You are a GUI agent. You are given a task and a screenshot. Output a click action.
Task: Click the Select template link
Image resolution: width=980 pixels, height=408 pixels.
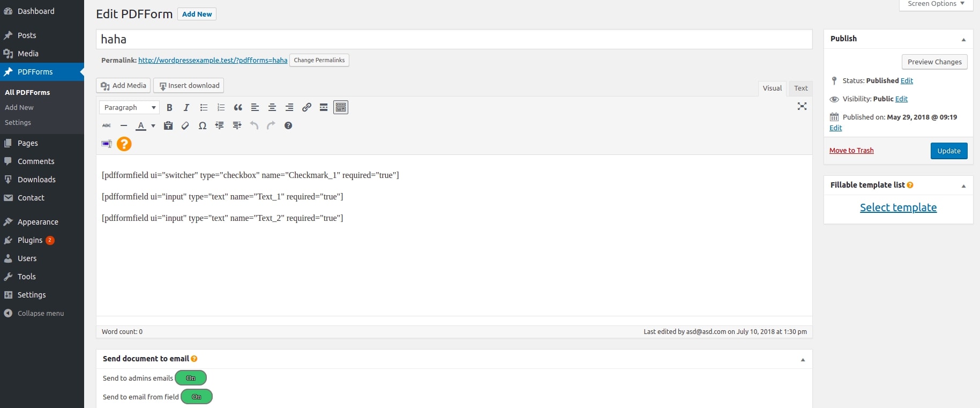(899, 207)
